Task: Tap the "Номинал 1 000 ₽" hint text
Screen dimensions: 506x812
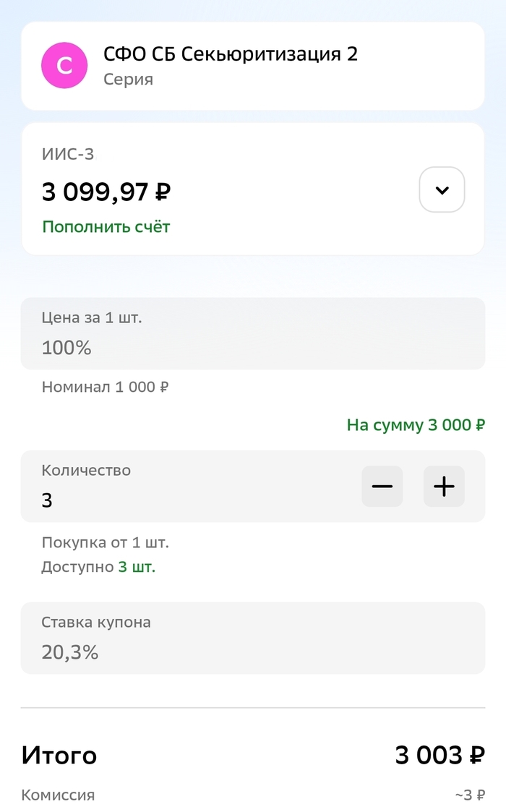Action: (x=105, y=387)
